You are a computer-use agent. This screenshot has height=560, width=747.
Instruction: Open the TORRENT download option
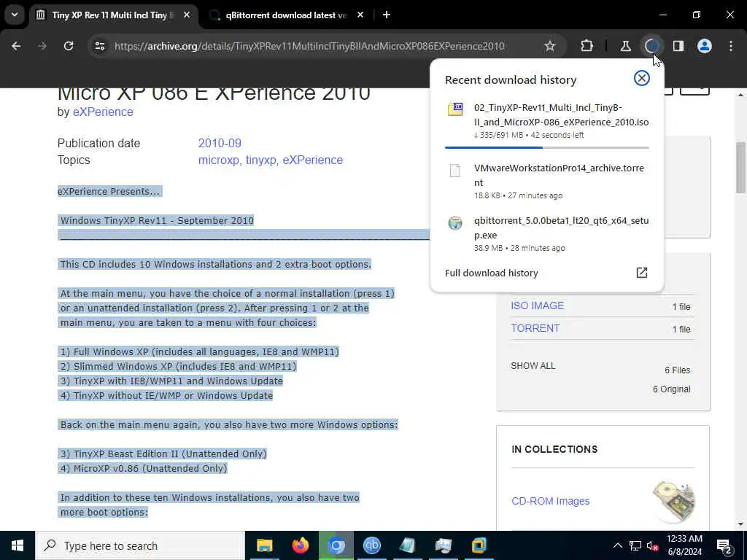535,328
